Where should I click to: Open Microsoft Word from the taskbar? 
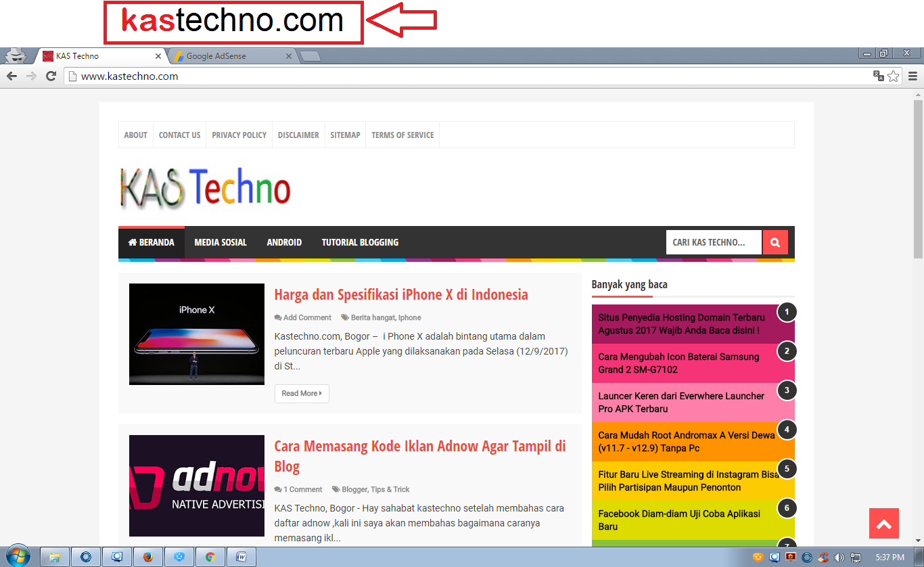coord(241,557)
